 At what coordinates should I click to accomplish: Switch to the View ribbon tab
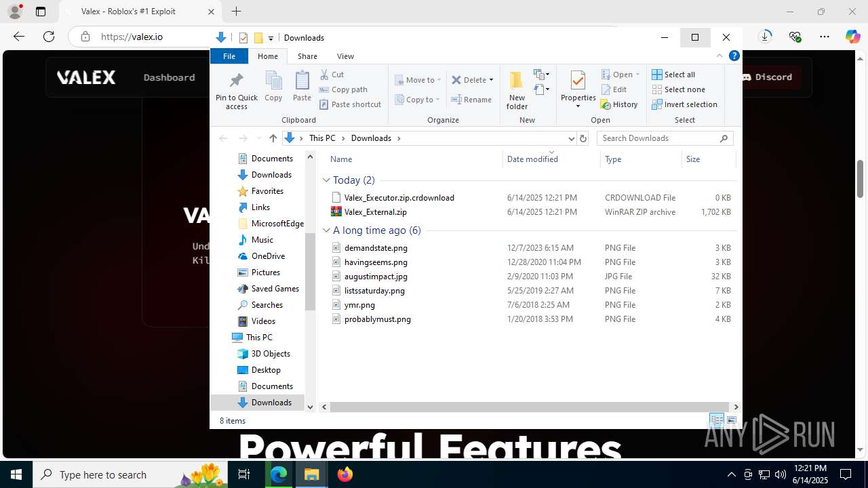click(345, 56)
